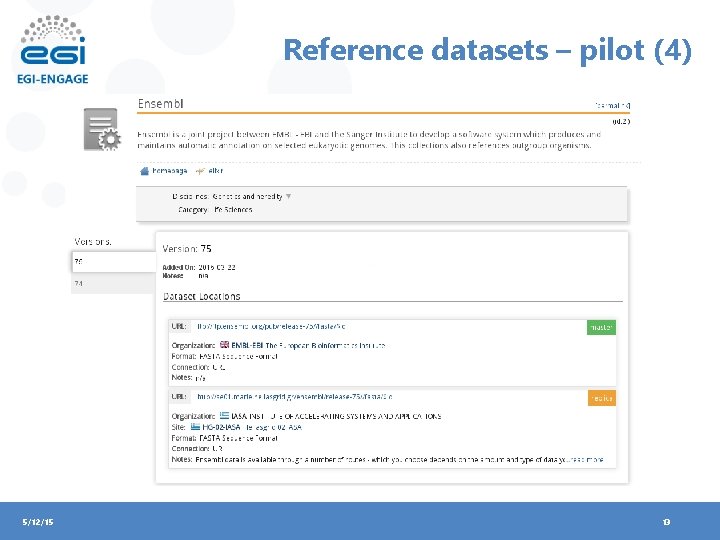
Task: Click the green master badge
Action: [601, 327]
